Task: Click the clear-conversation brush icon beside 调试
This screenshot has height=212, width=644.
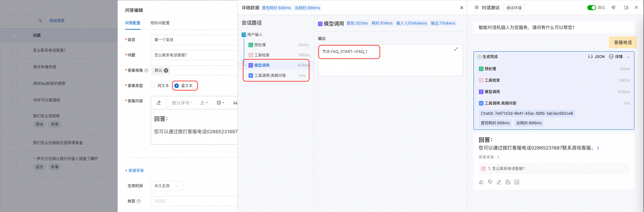Action: tap(613, 7)
